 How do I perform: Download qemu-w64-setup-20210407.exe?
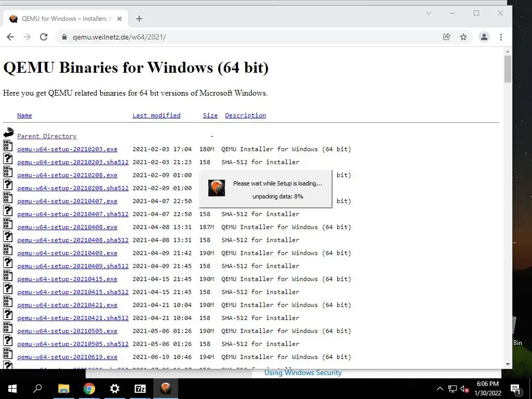point(67,201)
